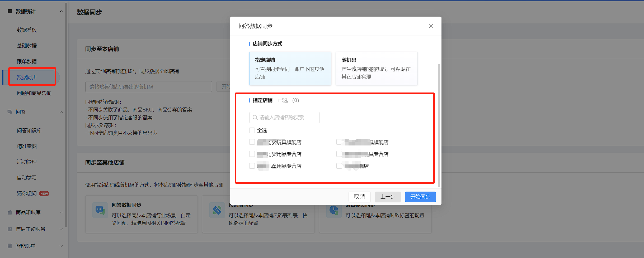Click the 问答数据同步 card title

pos(126,205)
